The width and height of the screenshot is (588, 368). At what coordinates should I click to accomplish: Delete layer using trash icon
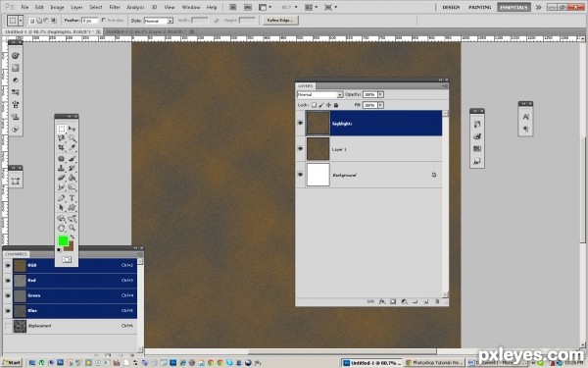(x=437, y=301)
